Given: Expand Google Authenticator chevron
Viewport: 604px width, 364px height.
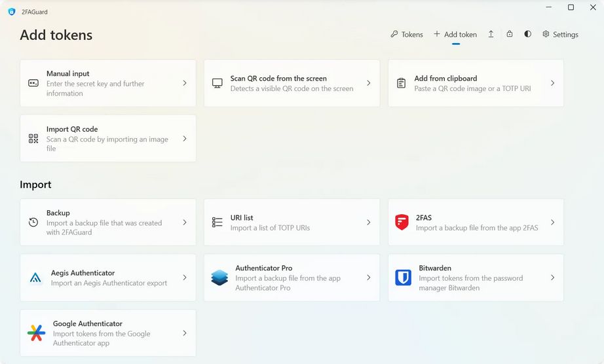Looking at the screenshot, I should pyautogui.click(x=185, y=333).
